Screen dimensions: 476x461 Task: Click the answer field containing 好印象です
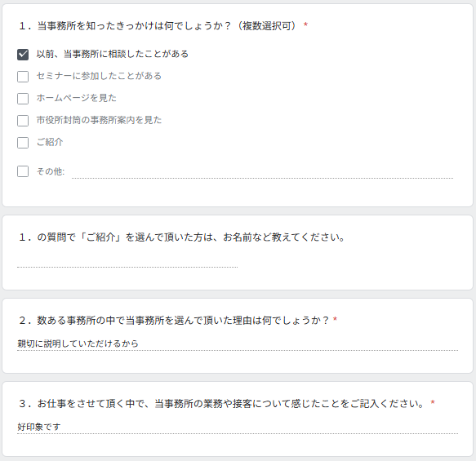pos(238,427)
